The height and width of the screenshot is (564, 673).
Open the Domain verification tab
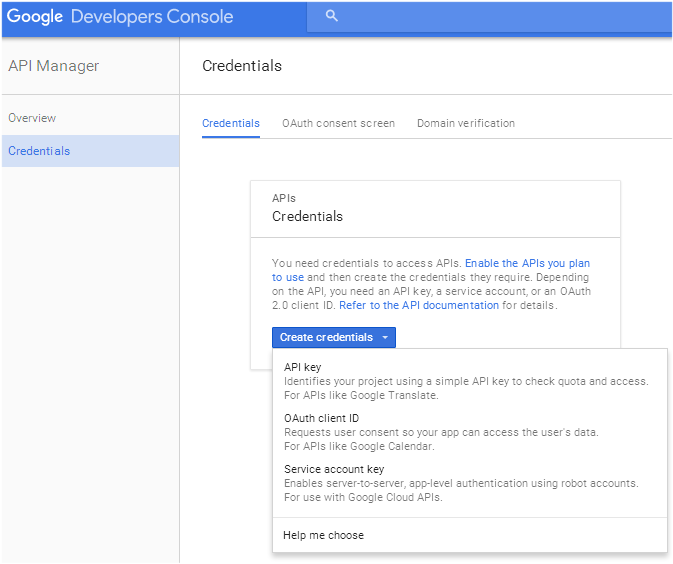click(466, 123)
